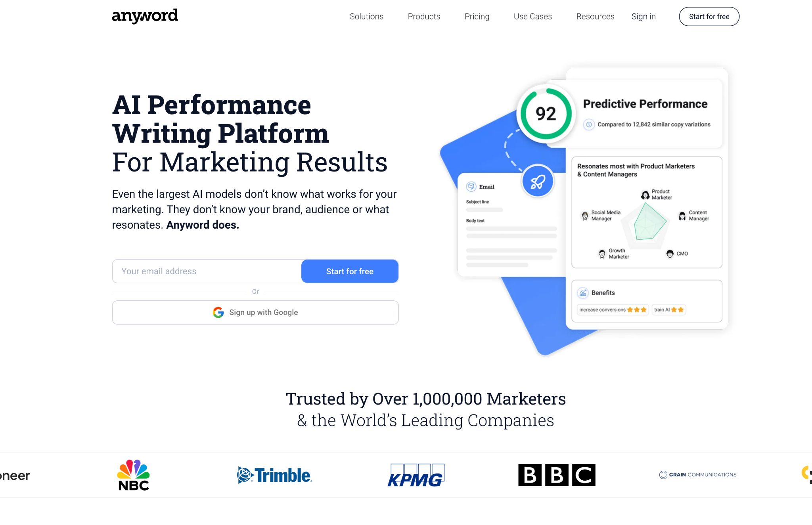Expand the Solutions navigation dropdown
This screenshot has width=812, height=525.
366,16
